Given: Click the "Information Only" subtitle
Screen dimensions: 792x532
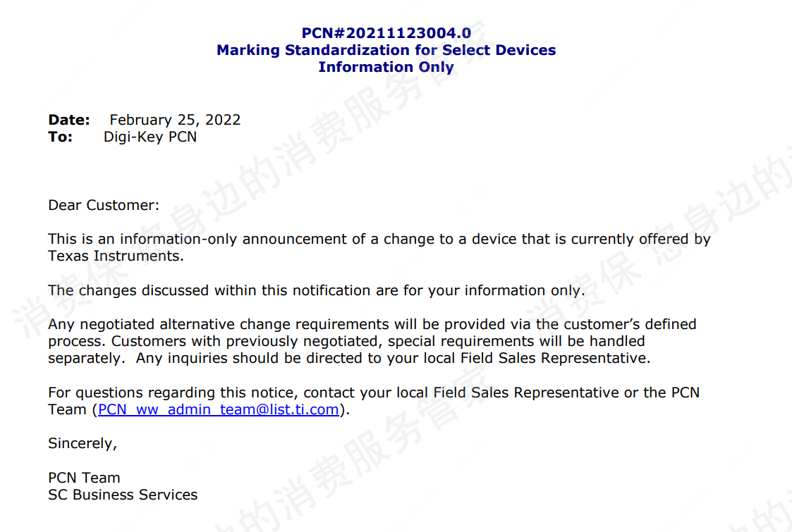Looking at the screenshot, I should pyautogui.click(x=386, y=67).
